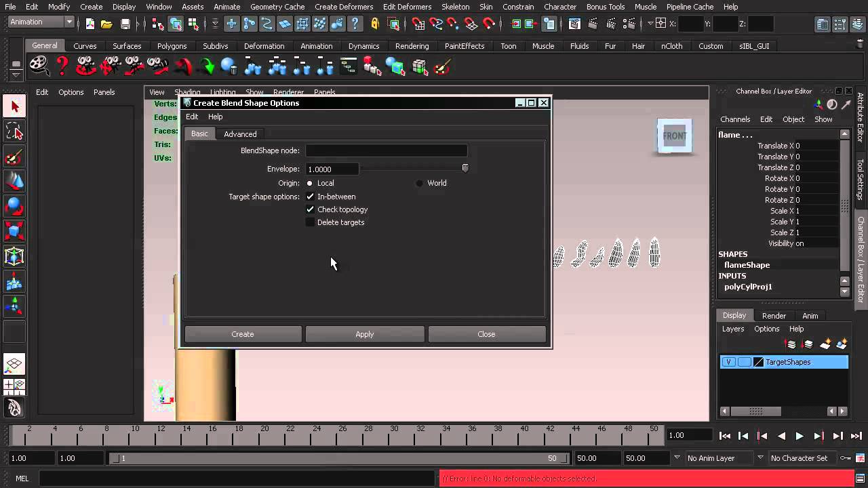Toggle display type box of TargetShapes layer

[744, 362]
